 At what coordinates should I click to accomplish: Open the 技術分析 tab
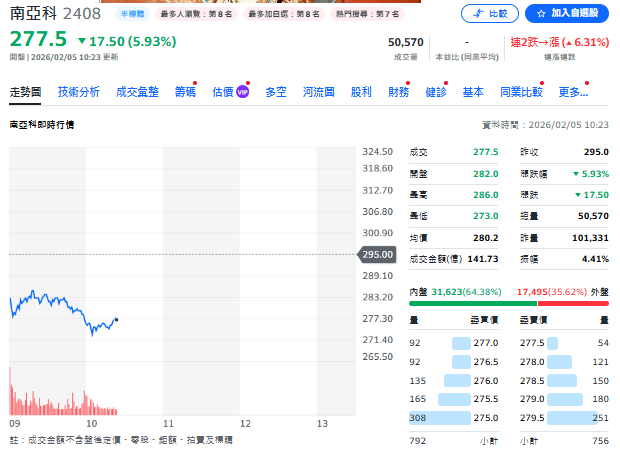tap(79, 92)
